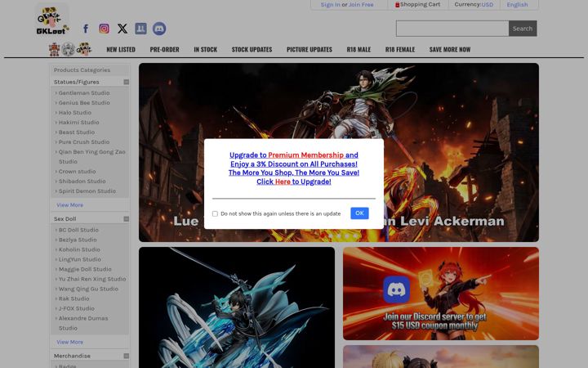Select Qian Ben Ying Gong Zao Studio
This screenshot has width=588, height=368.
tap(91, 156)
